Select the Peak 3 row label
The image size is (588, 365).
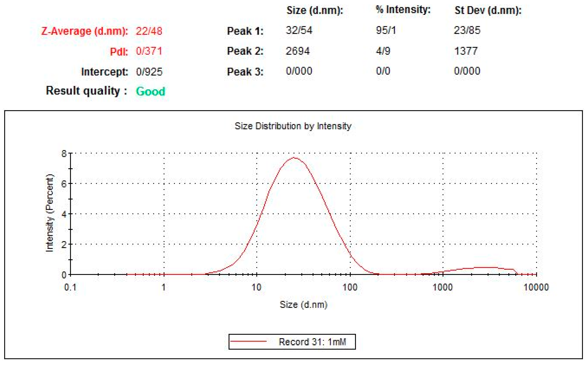pos(245,72)
